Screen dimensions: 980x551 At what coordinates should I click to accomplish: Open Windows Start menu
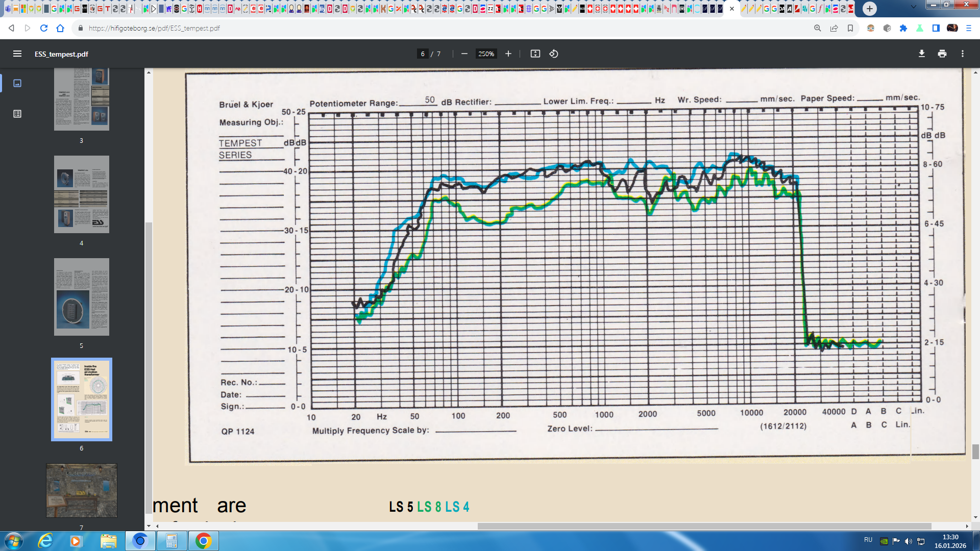[14, 541]
